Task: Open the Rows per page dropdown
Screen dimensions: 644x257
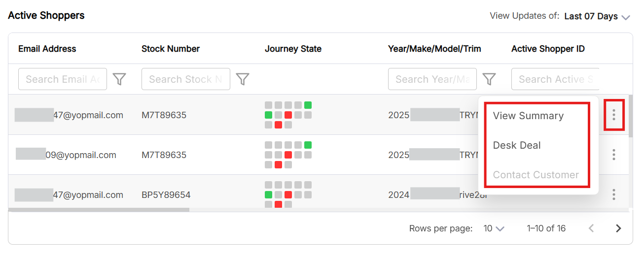Action: pos(494,228)
